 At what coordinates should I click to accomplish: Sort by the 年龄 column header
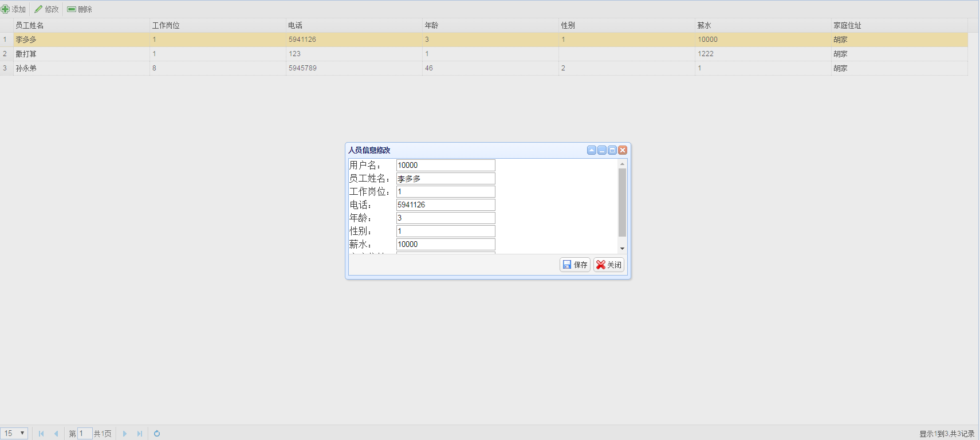click(490, 25)
